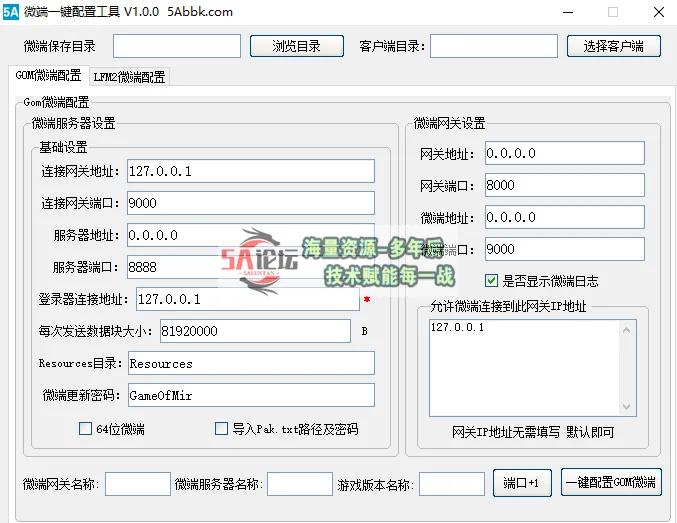Close the configuration tool window
Viewport: 677px width, 523px height.
(x=658, y=12)
